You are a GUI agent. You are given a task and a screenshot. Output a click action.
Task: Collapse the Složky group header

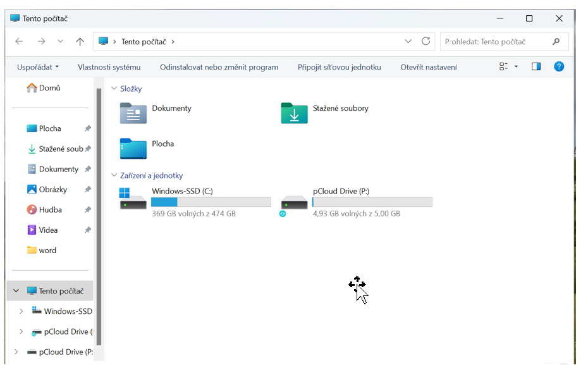[x=114, y=89]
